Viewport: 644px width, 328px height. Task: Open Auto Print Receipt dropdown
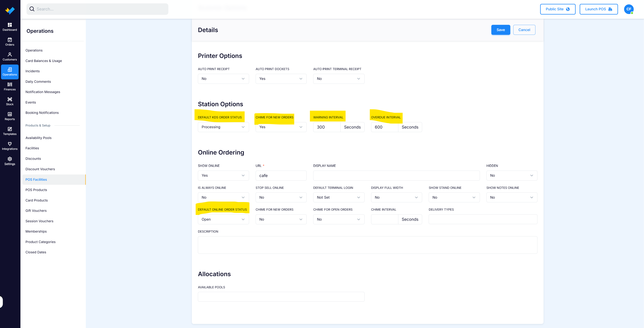[x=223, y=79]
